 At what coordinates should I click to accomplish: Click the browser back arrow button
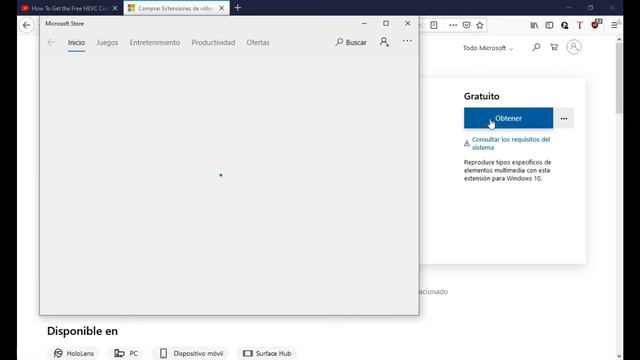(x=27, y=25)
